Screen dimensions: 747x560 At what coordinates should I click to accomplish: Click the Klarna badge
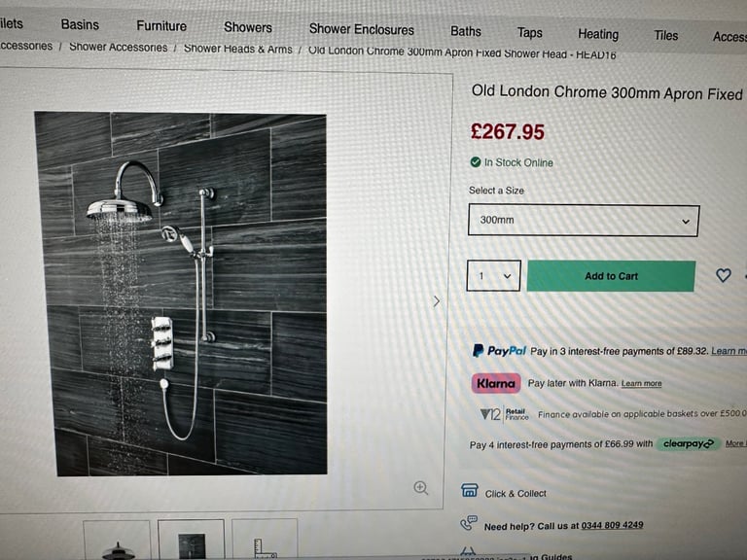point(496,383)
